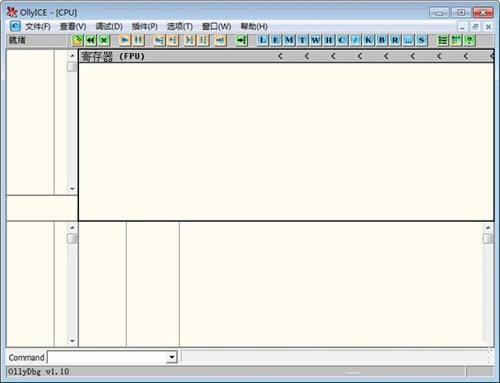Open the 插件(P) menu
The image size is (500, 383).
[x=144, y=26]
